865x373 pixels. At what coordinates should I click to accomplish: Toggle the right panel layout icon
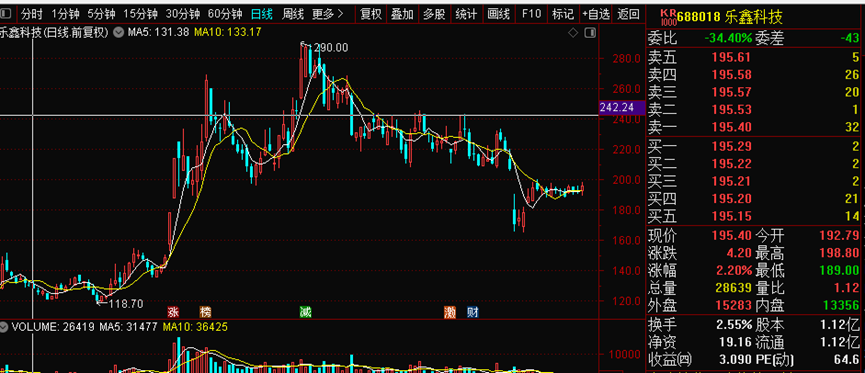click(x=589, y=33)
